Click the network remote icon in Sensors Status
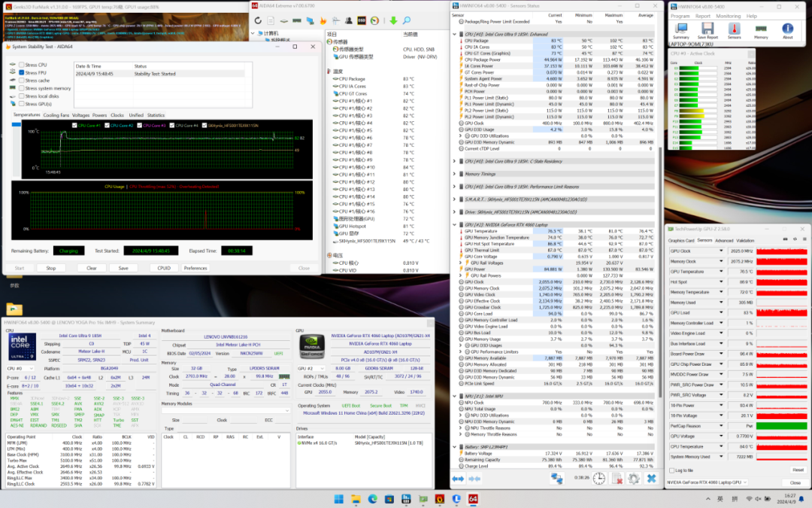812x508 pixels. pos(556,479)
